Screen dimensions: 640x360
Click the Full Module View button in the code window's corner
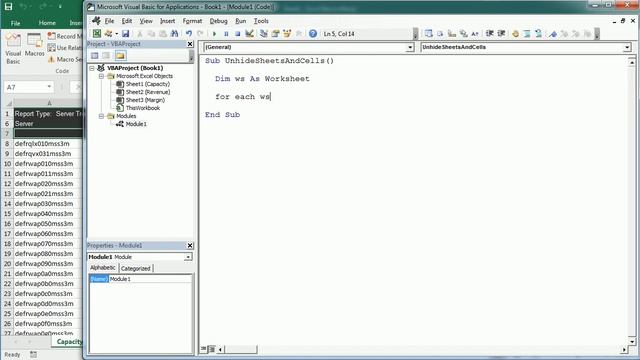211,349
